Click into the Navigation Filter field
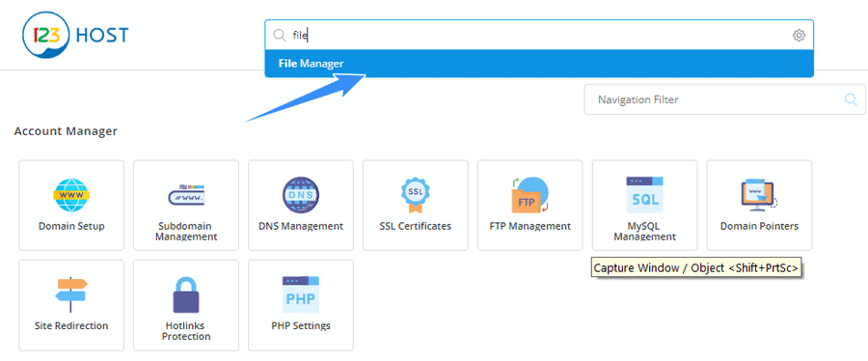Viewport: 868px width, 361px height. (724, 99)
